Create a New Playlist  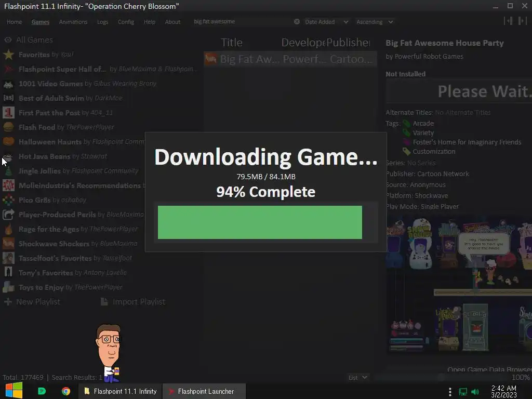[x=32, y=302]
